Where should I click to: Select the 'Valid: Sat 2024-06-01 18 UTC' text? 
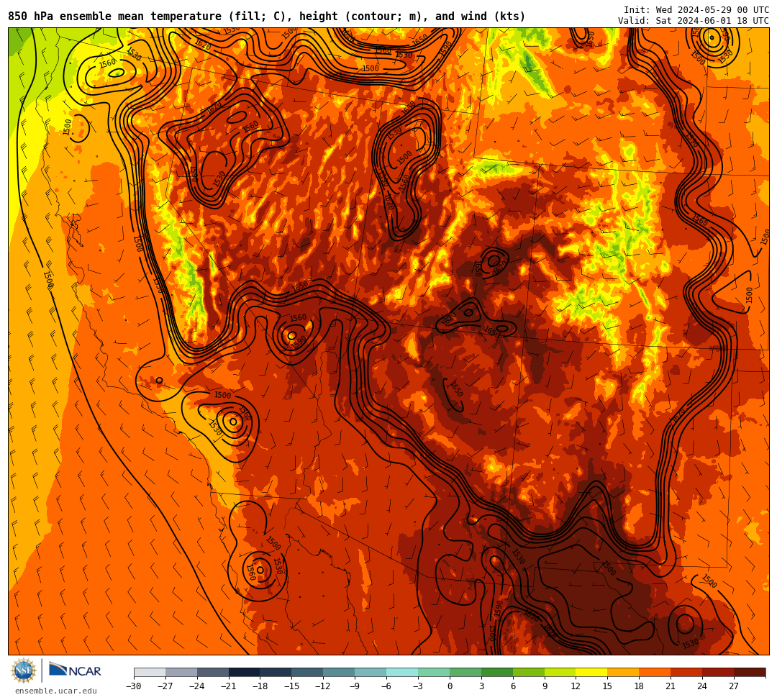694,20
